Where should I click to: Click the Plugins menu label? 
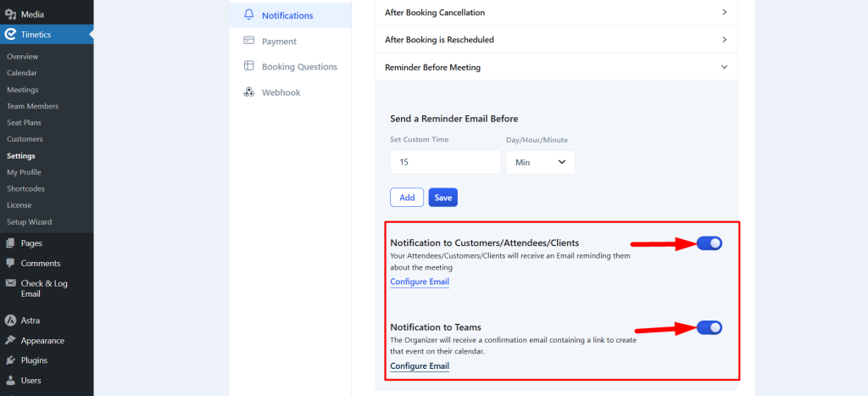[x=34, y=360]
